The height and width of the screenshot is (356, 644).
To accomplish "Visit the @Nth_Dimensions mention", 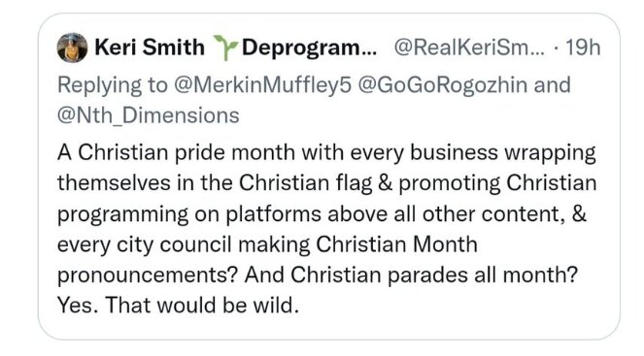I will coord(149,115).
